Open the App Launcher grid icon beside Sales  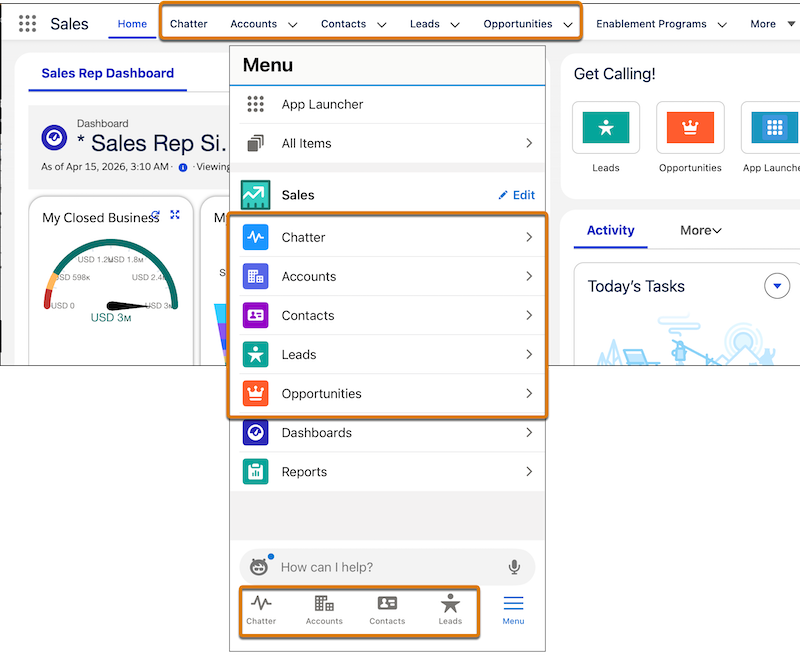pyautogui.click(x=27, y=23)
